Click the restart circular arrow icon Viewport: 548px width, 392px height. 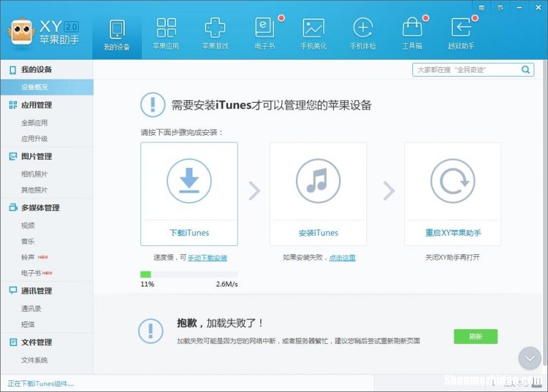453,181
